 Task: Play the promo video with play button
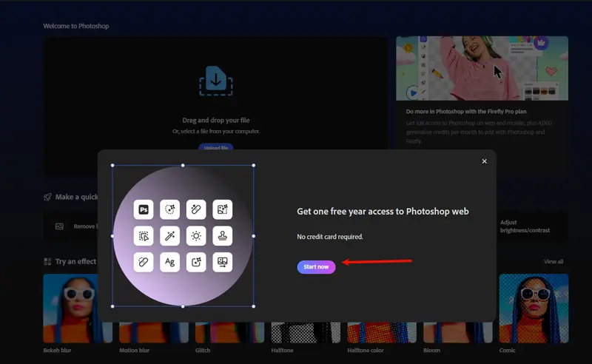413,92
